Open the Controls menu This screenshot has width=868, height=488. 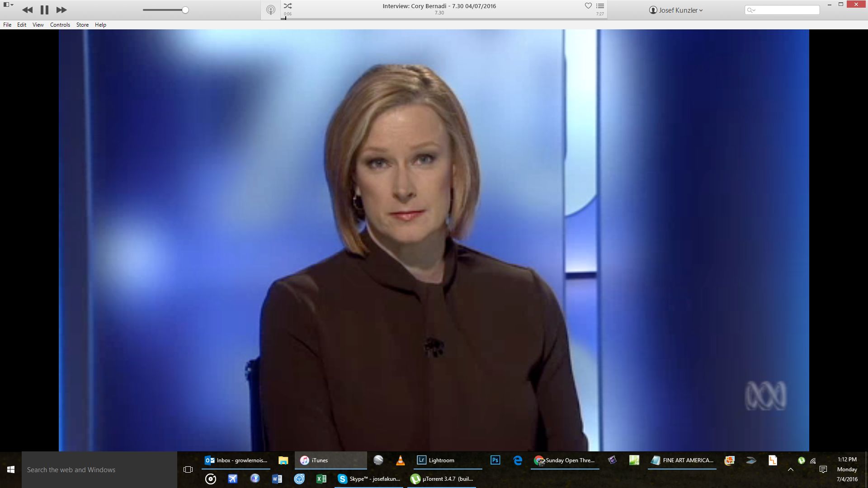pyautogui.click(x=60, y=25)
